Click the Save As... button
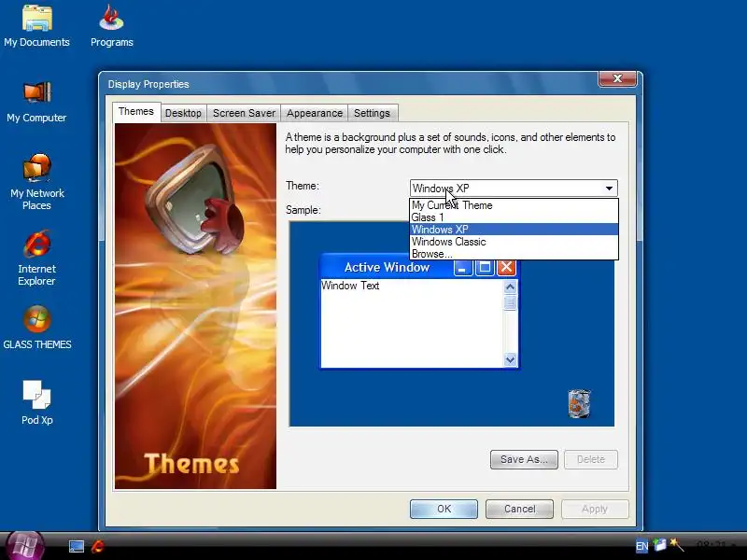 [x=524, y=459]
